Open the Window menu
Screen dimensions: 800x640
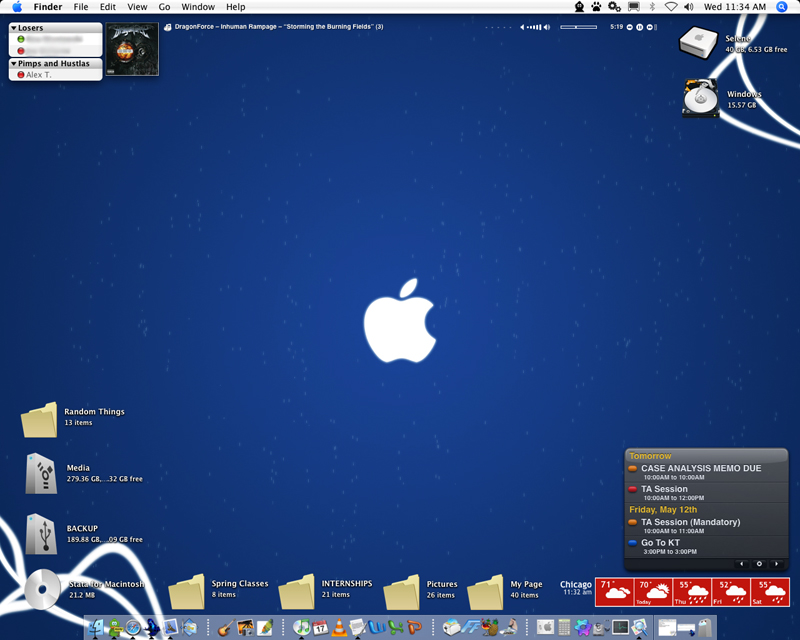click(198, 7)
